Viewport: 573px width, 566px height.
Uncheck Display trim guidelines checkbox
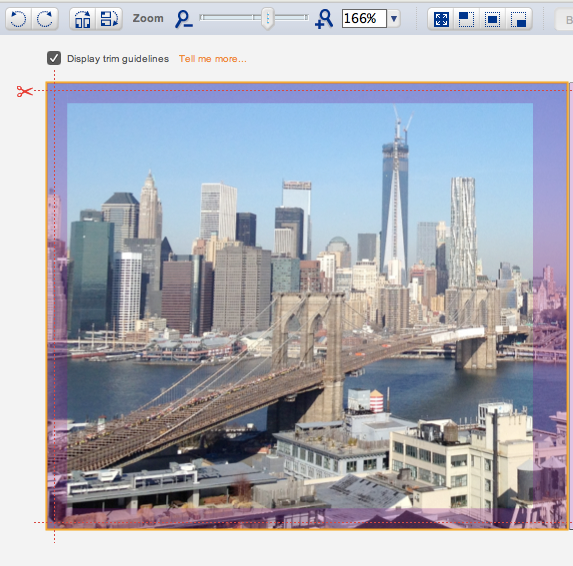point(54,58)
